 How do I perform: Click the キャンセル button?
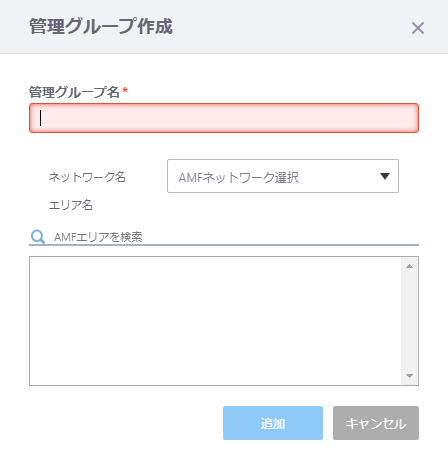coord(376,423)
